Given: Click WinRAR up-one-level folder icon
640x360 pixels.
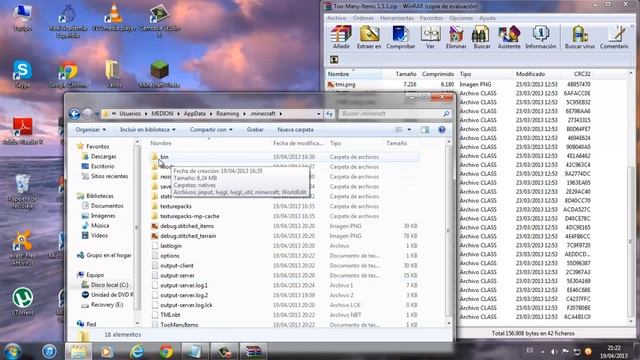Looking at the screenshot, I should [334, 60].
